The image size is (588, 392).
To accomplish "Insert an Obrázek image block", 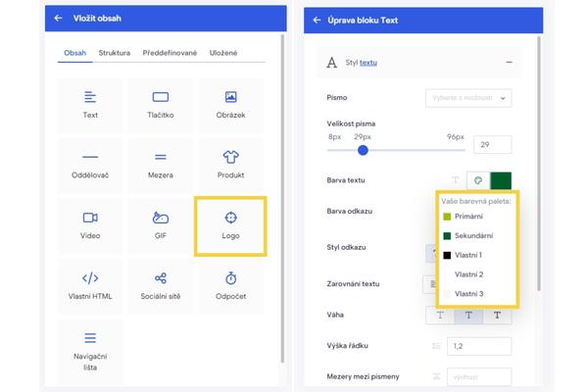I will pyautogui.click(x=230, y=106).
